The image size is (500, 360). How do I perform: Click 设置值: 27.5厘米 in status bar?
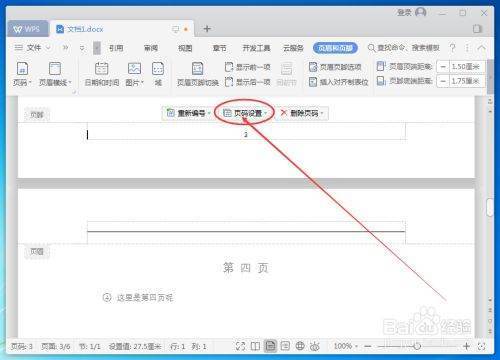click(x=135, y=347)
